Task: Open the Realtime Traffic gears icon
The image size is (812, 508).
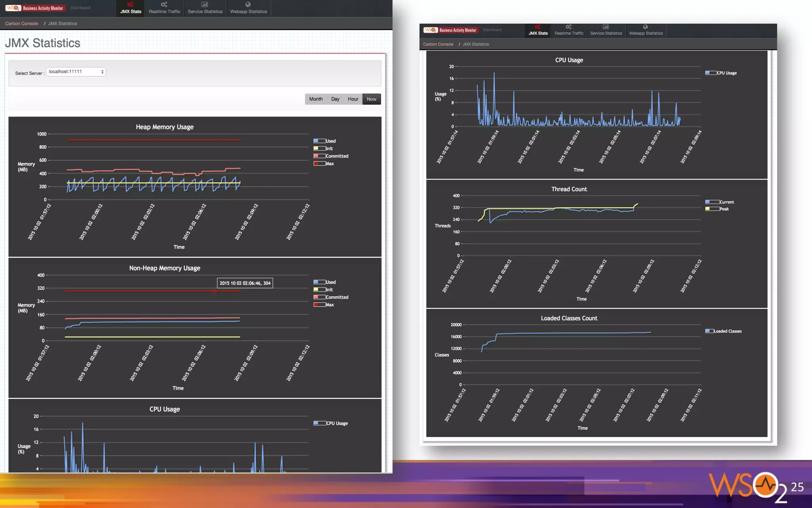Action: coord(164,5)
